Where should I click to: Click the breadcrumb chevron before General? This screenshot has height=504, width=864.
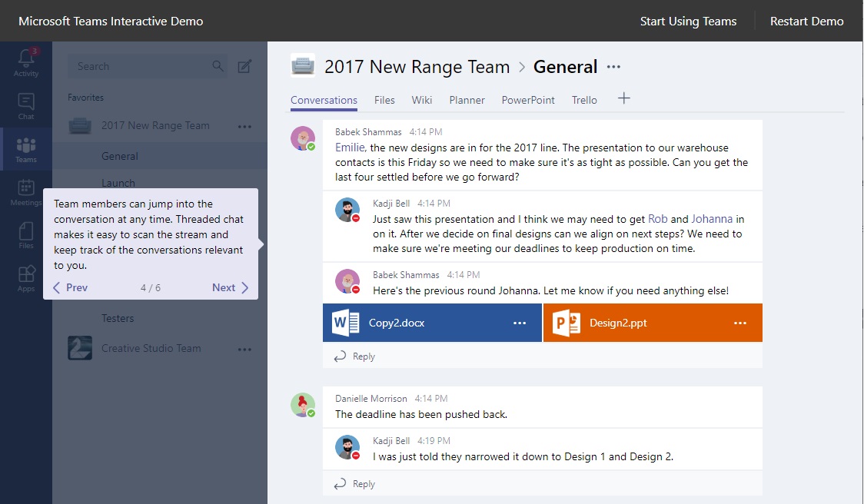click(x=522, y=67)
